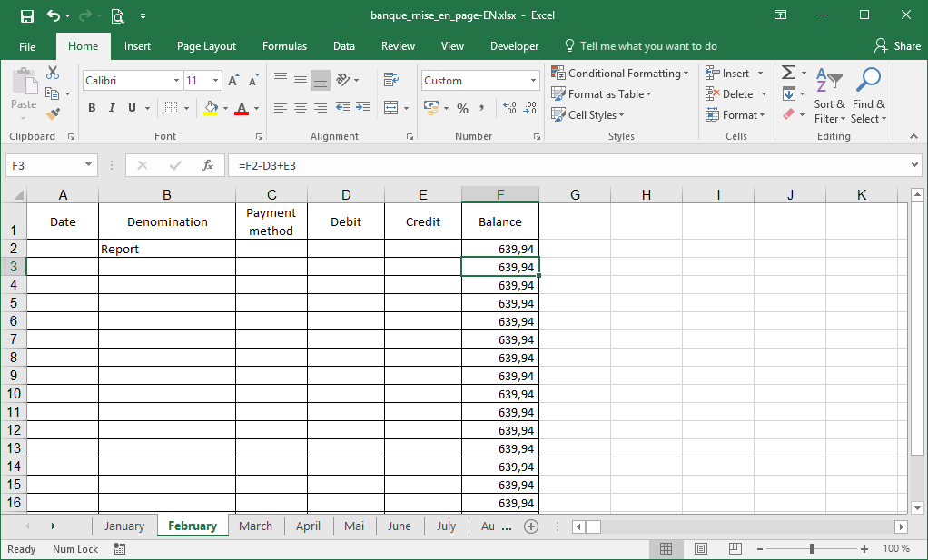928x560 pixels.
Task: Expand the font name Calibri dropdown
Action: [x=176, y=81]
